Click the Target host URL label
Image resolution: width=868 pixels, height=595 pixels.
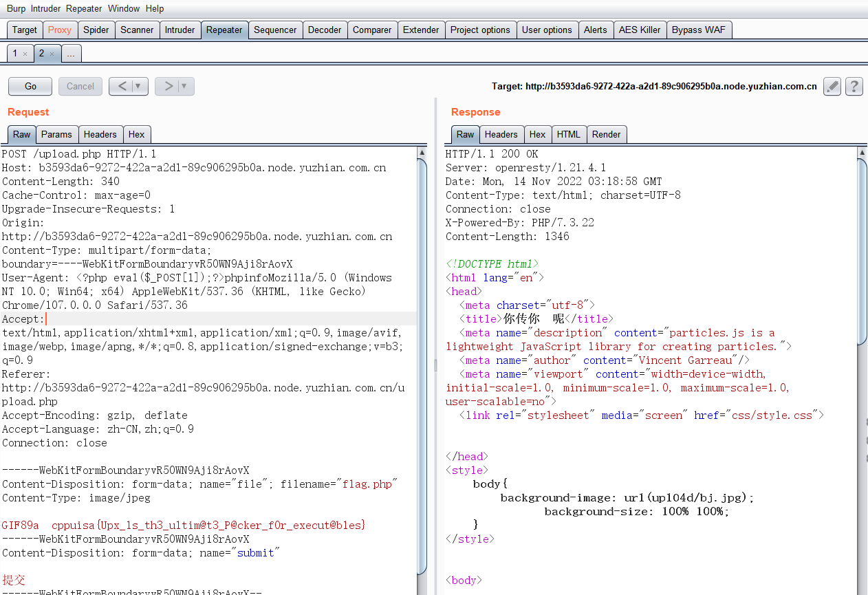654,87
